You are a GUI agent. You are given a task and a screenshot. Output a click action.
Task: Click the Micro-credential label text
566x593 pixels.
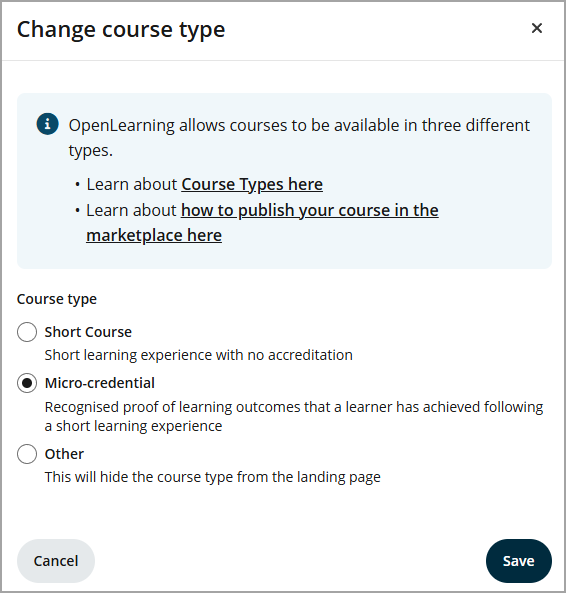[x=100, y=383]
